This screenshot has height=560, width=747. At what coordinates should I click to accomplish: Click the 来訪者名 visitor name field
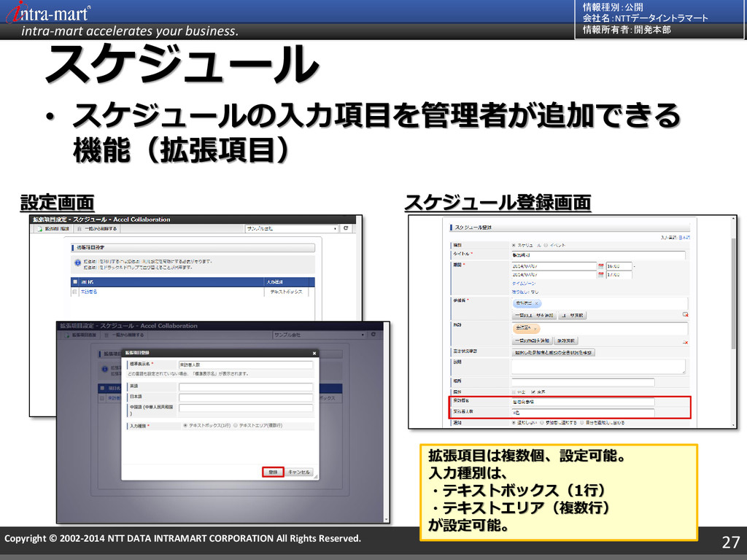point(583,402)
